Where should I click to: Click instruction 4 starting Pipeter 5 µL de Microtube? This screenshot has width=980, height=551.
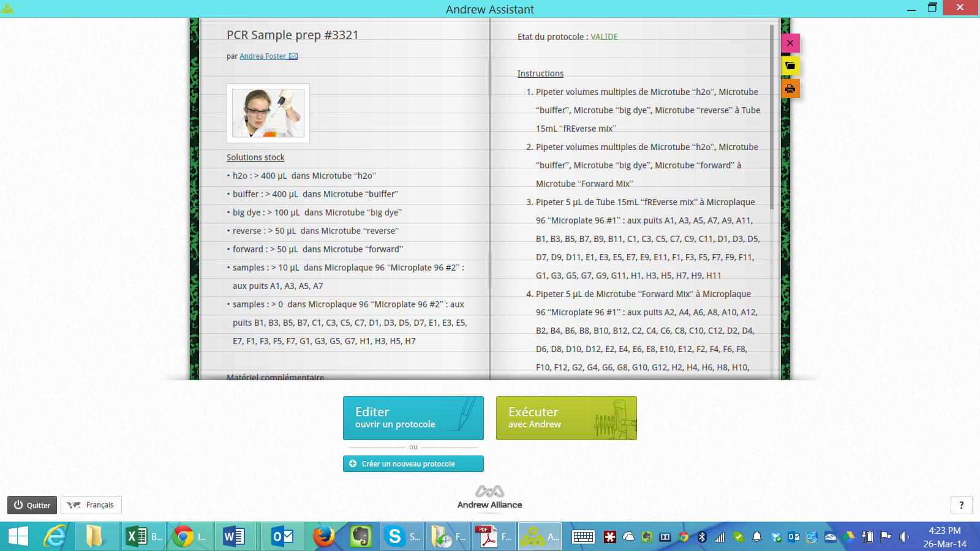(x=642, y=331)
